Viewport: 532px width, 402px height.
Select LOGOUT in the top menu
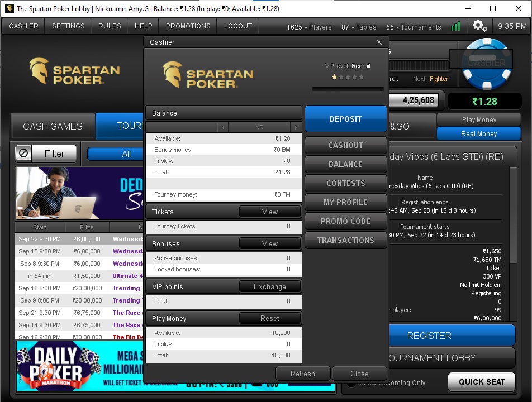pyautogui.click(x=238, y=26)
